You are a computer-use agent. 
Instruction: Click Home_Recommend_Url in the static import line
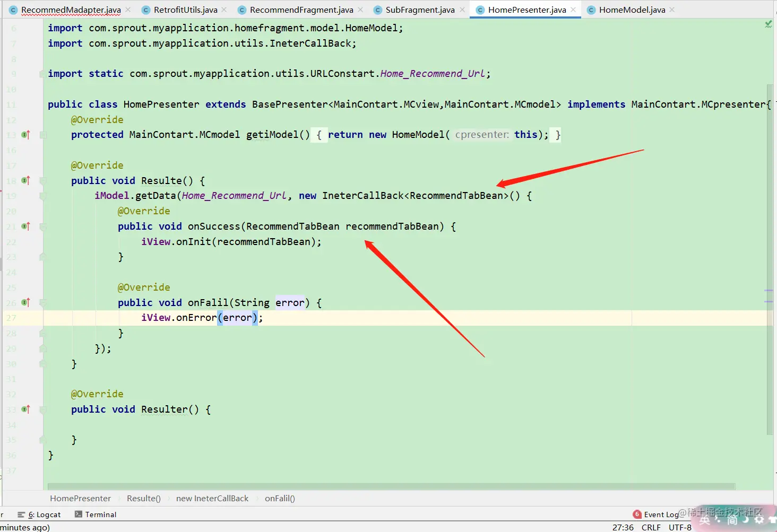click(433, 74)
